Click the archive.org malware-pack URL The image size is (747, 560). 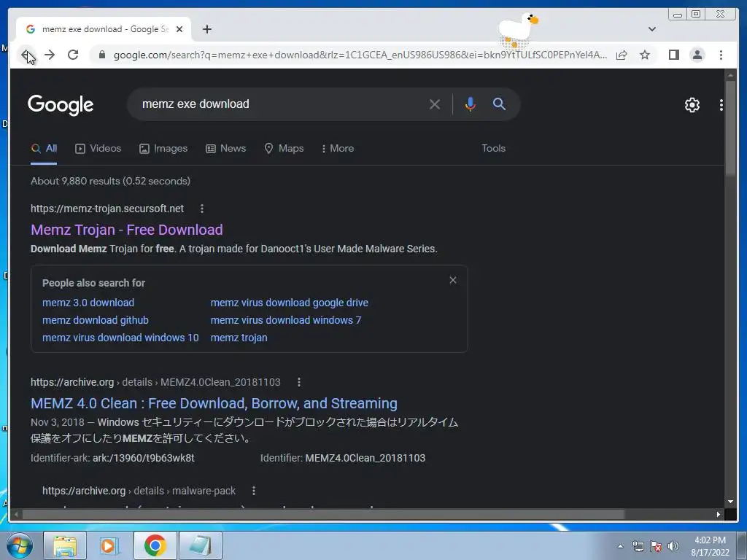pos(139,491)
